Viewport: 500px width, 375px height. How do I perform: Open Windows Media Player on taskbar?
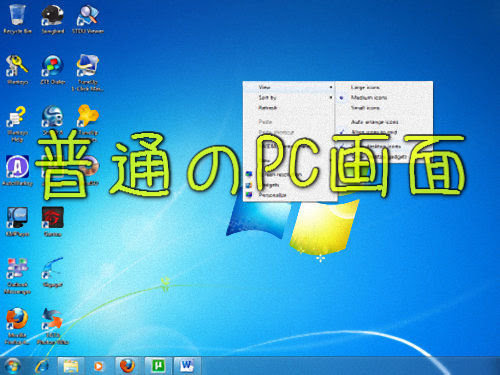[x=98, y=366]
